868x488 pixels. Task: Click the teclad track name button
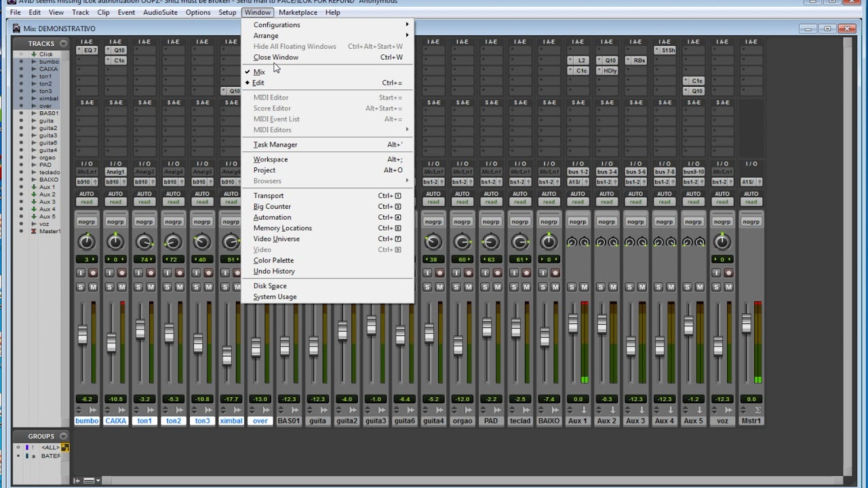point(520,421)
